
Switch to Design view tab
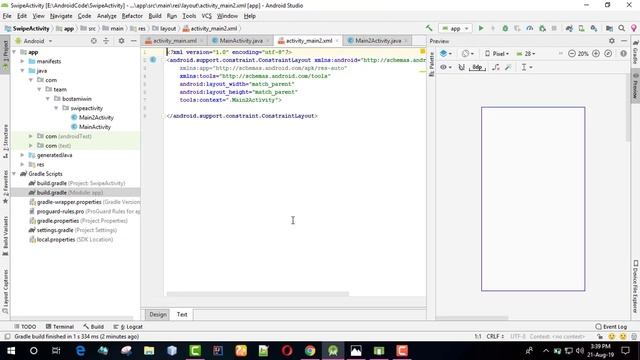[x=158, y=314]
